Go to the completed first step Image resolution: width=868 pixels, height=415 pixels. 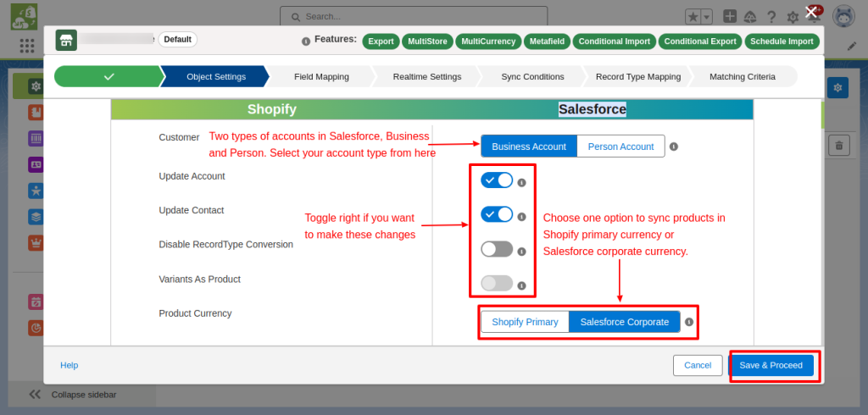coord(108,77)
